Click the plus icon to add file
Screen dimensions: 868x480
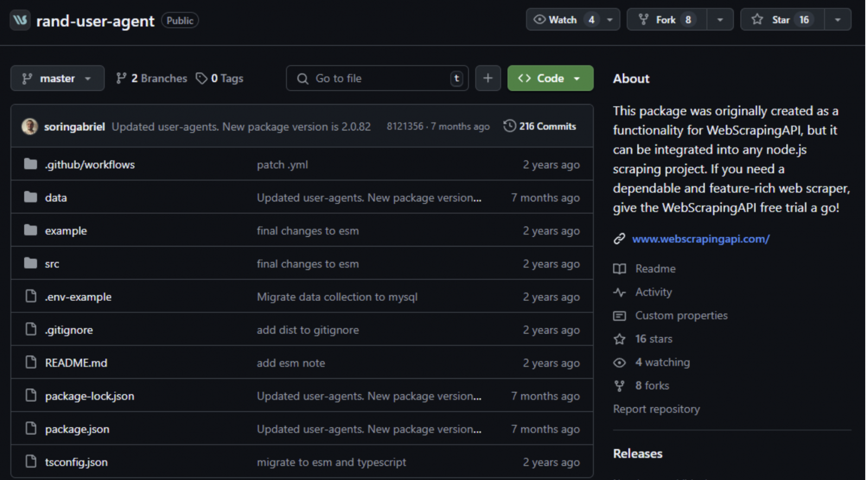488,78
